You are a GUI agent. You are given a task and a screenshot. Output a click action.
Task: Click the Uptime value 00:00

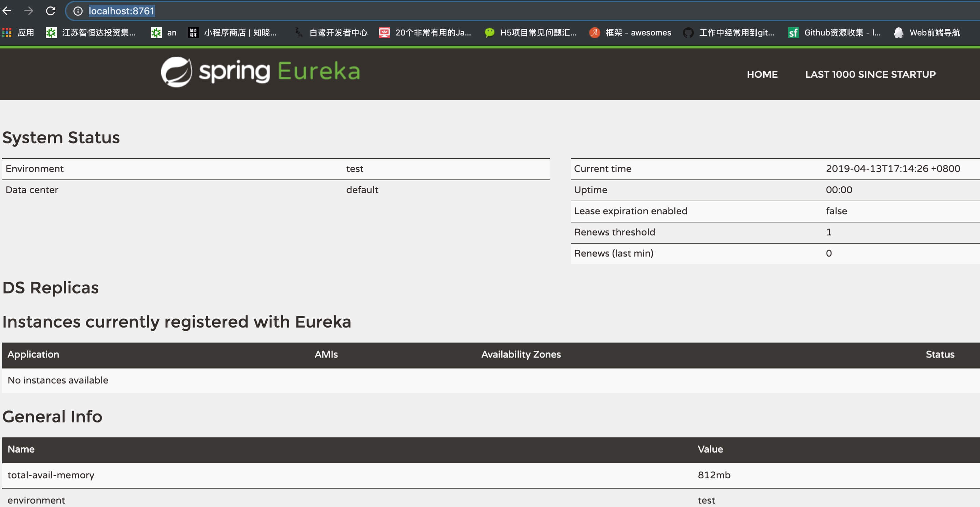pos(839,190)
